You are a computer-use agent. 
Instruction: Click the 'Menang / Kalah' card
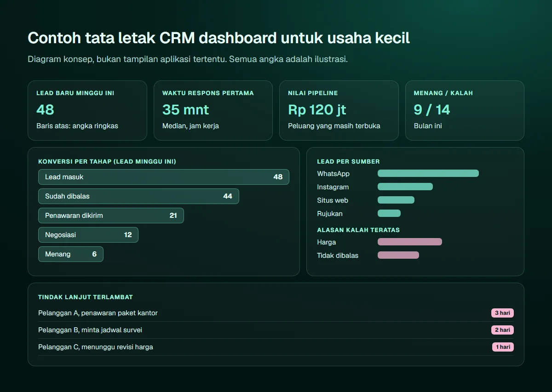click(x=465, y=110)
